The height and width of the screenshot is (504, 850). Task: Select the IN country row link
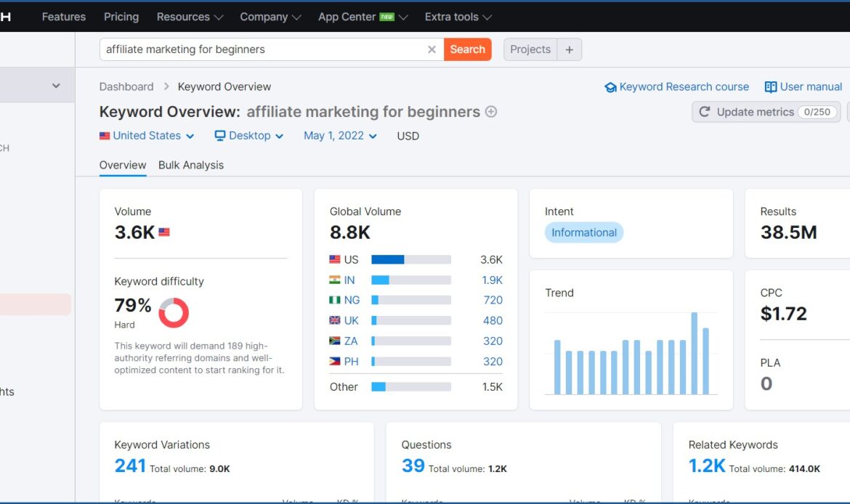(x=349, y=280)
